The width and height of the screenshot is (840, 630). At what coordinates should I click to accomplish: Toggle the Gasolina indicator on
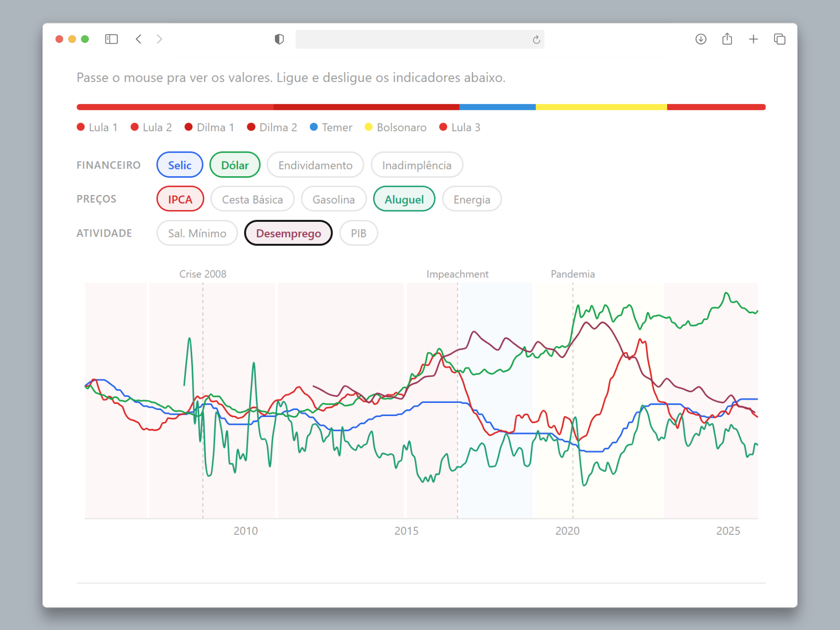pyautogui.click(x=333, y=199)
